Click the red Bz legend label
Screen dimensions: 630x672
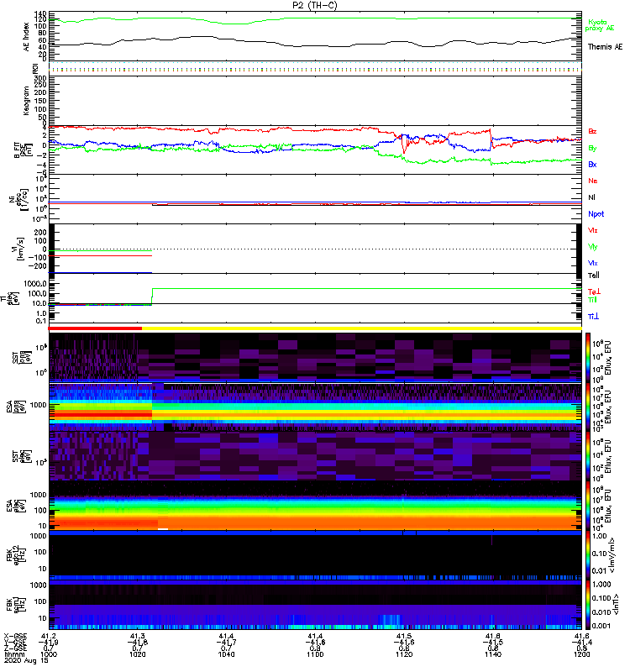pyautogui.click(x=592, y=131)
